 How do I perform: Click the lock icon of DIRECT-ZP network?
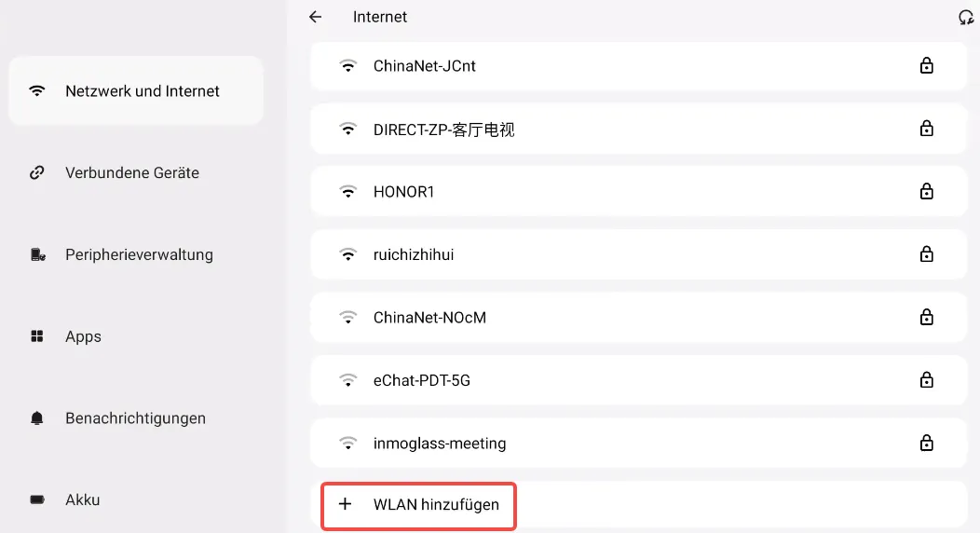click(926, 130)
